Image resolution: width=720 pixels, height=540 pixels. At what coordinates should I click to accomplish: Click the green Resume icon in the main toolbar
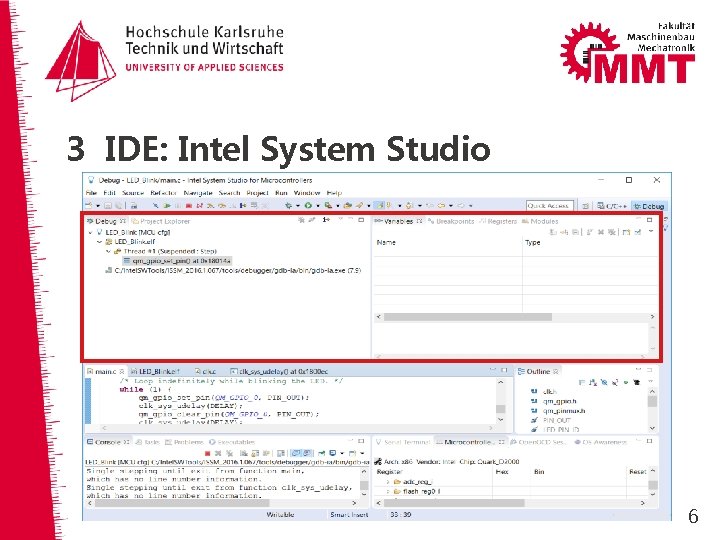[167, 206]
